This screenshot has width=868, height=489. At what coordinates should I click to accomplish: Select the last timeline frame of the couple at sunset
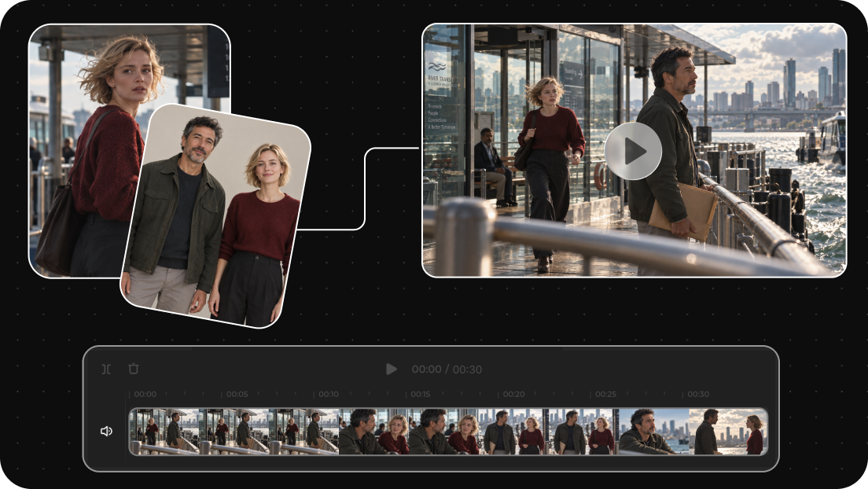[728, 432]
